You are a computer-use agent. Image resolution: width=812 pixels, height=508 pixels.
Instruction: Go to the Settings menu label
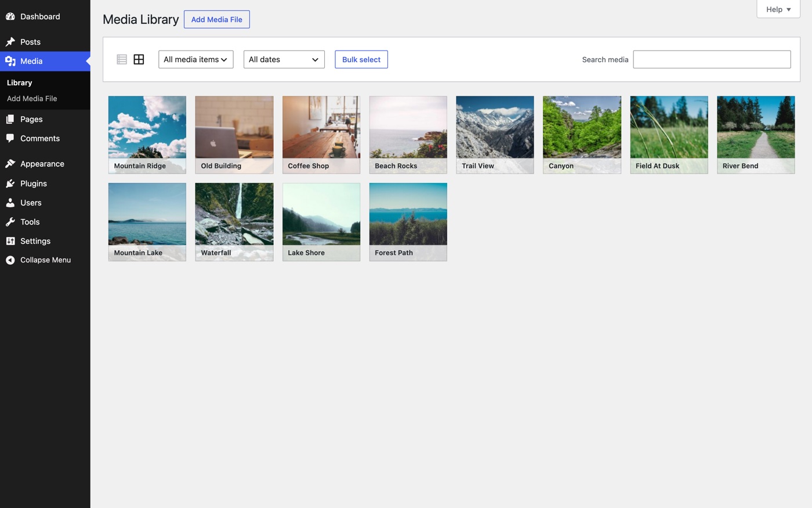click(35, 241)
